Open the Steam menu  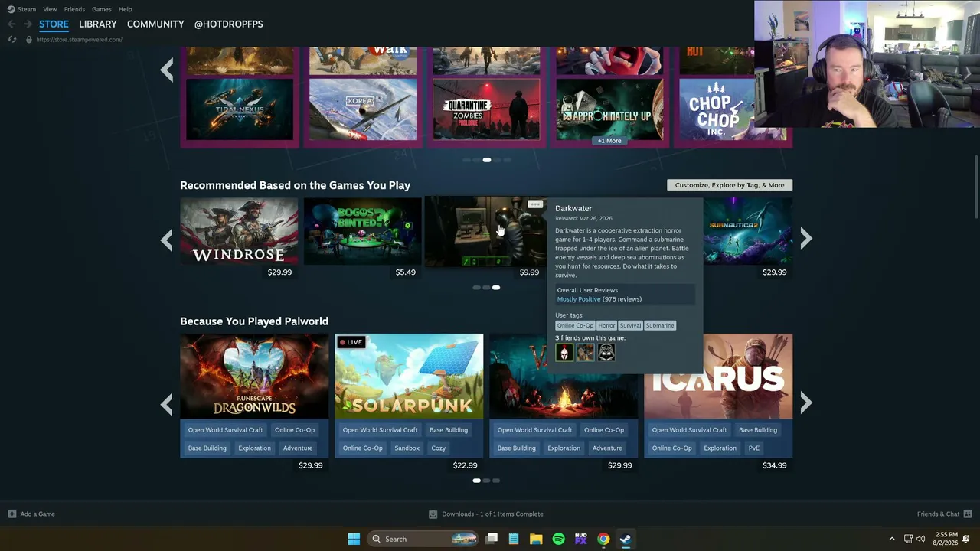(x=27, y=9)
